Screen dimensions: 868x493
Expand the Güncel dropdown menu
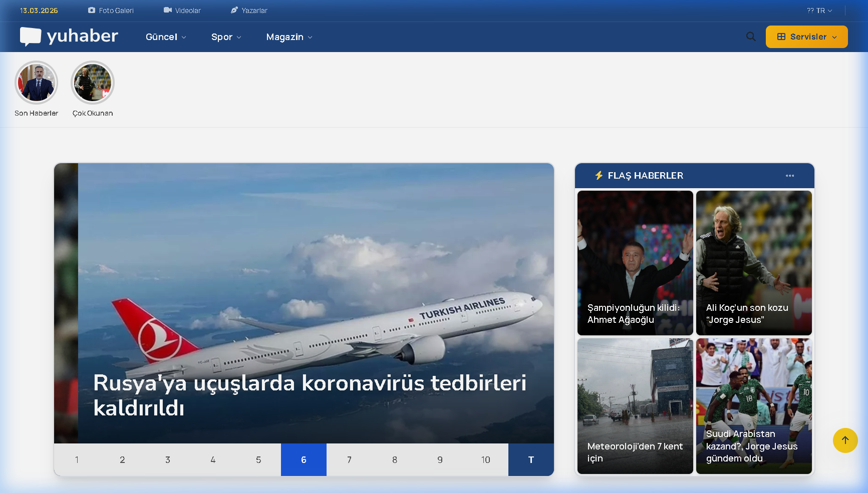[166, 37]
